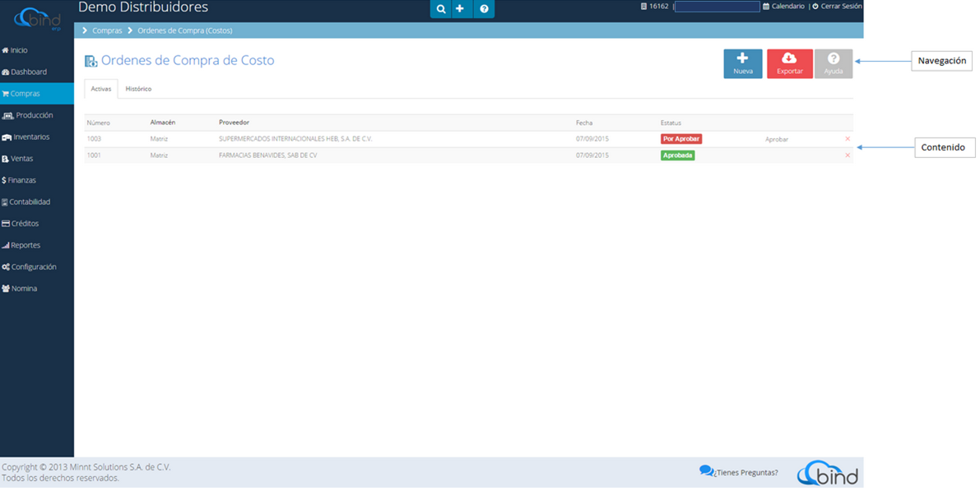Click Cerrar Sesión in the header
Screen dimensions: 980x491
(x=837, y=7)
